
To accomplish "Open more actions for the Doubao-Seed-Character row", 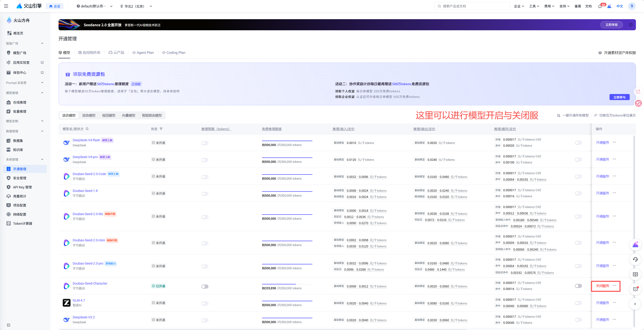I will pyautogui.click(x=615, y=285).
